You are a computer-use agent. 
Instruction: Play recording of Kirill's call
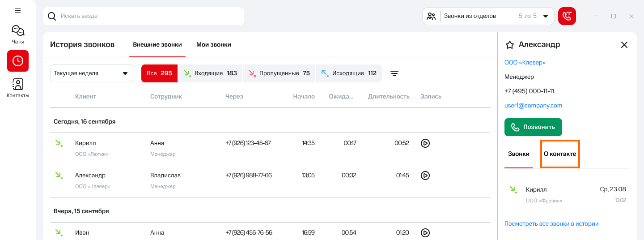pyautogui.click(x=425, y=143)
